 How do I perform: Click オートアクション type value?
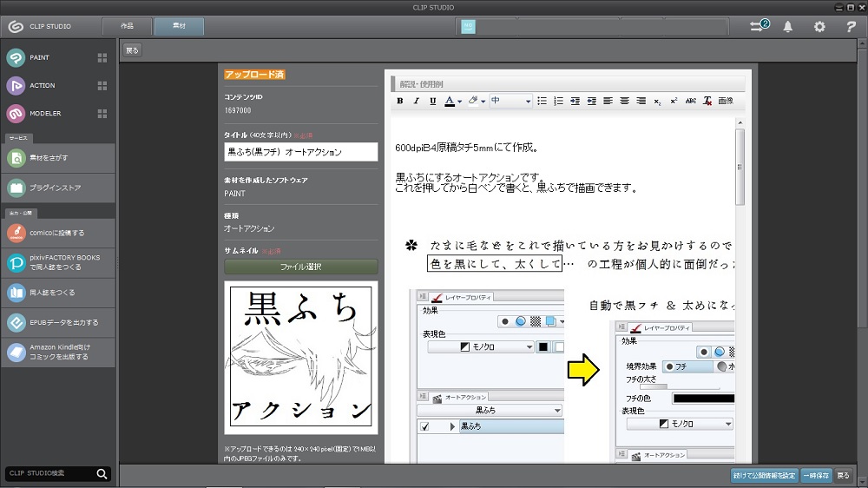coord(249,228)
